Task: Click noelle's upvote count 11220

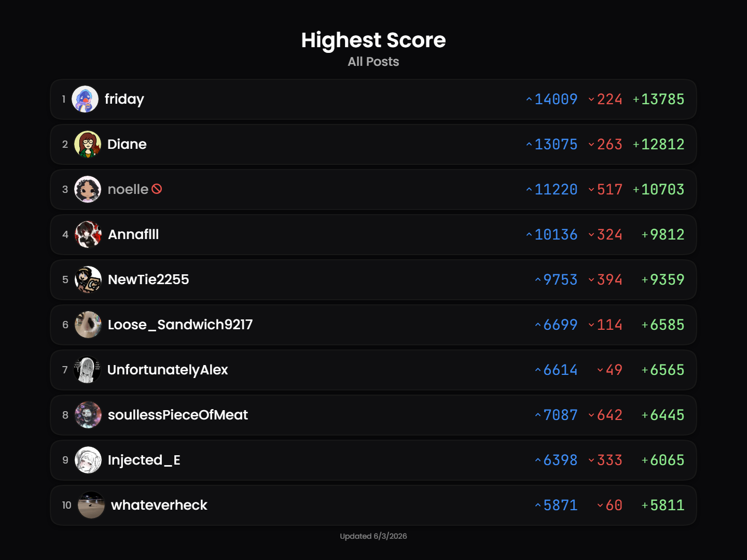Action: tap(552, 189)
